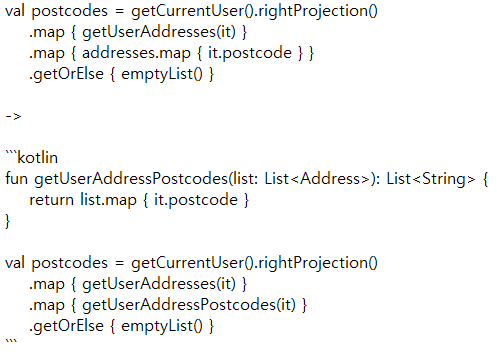Click getUserAddressPostcodes(it) in second block
Screen dimensions: 497x361
click(x=189, y=305)
